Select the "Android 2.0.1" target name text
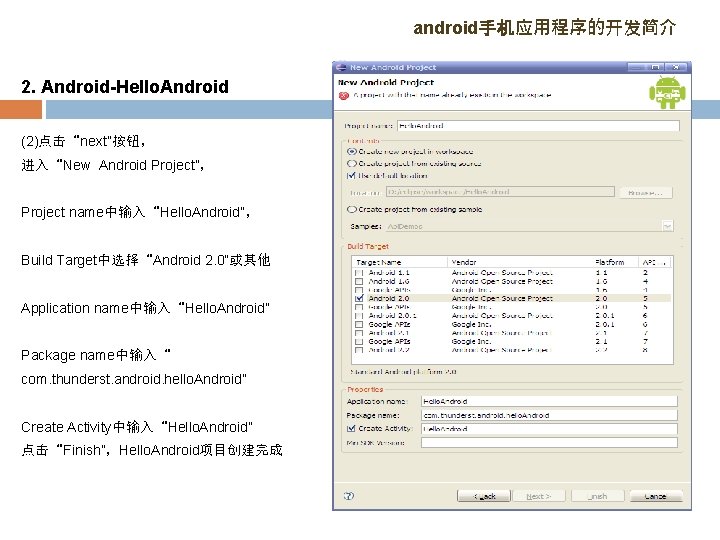Viewport: 720px width, 540px height. (x=392, y=316)
